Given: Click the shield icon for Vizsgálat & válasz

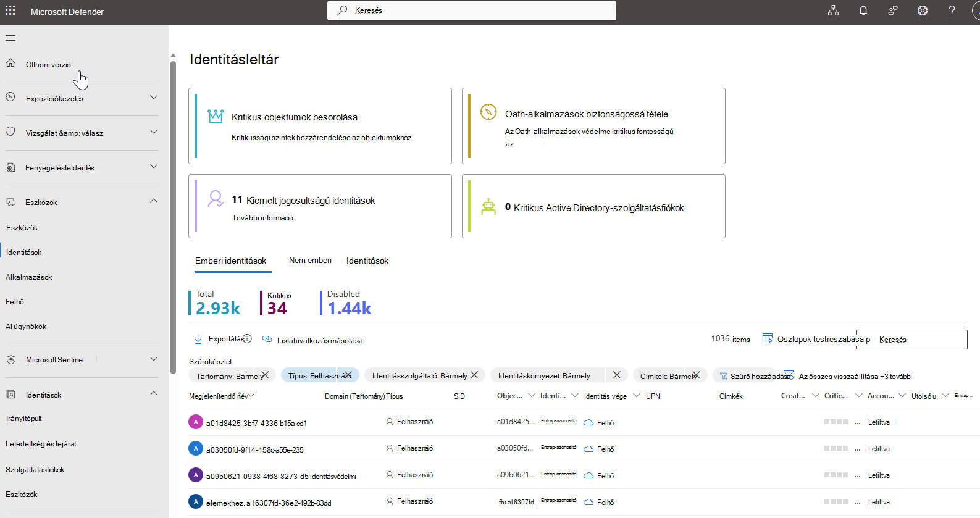Looking at the screenshot, I should click(x=10, y=132).
